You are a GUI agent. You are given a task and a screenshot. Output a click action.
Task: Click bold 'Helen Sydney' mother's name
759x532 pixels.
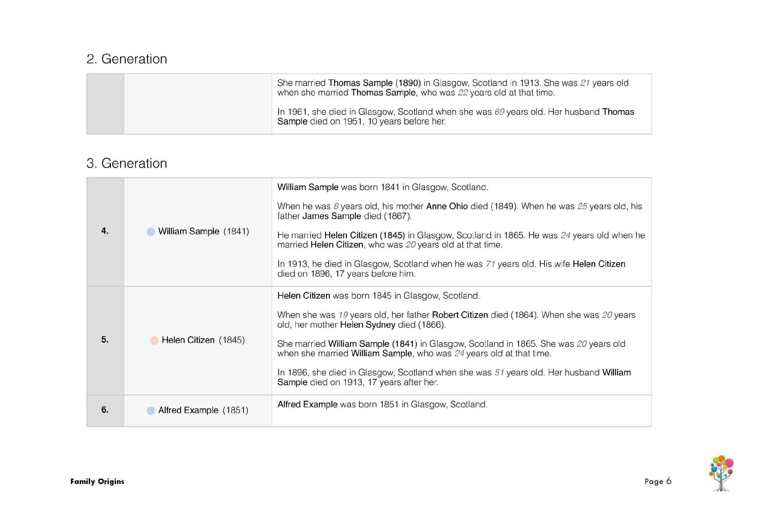pyautogui.click(x=367, y=325)
